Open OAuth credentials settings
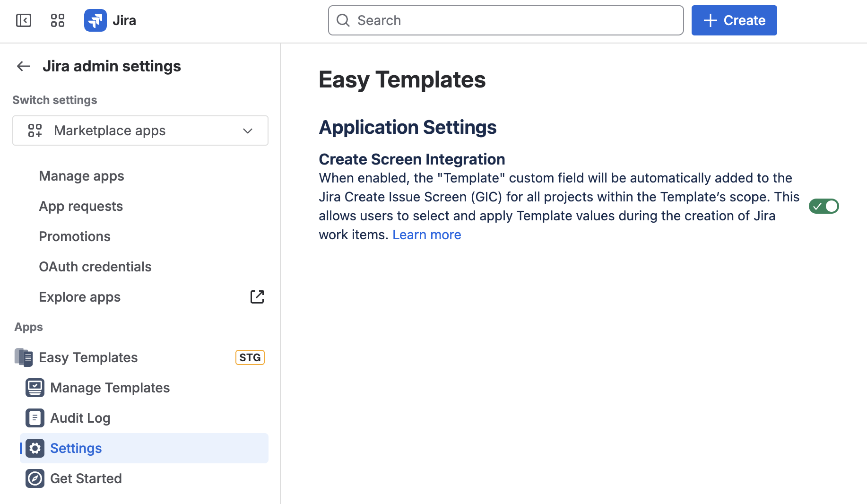This screenshot has height=504, width=867. point(95,267)
